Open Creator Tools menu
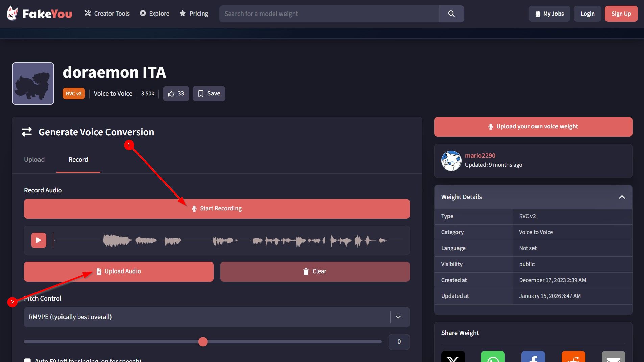 tap(107, 14)
